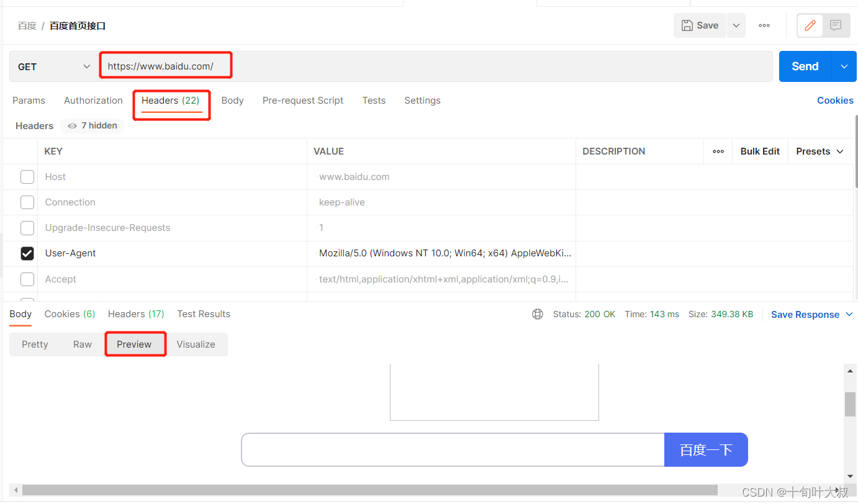
Task: Switch to the Authorization tab
Action: coord(93,101)
